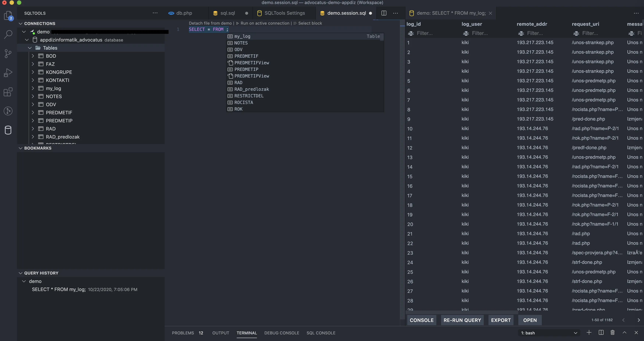Open the Run and Debug view
644x341 pixels.
(8, 73)
